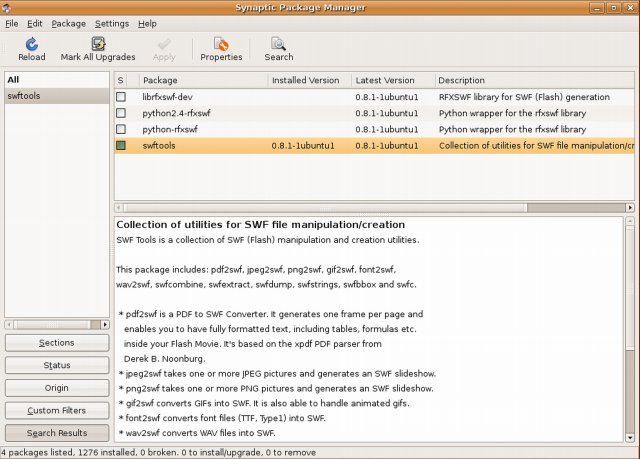Click the description pane scroll up arrow

(630, 221)
